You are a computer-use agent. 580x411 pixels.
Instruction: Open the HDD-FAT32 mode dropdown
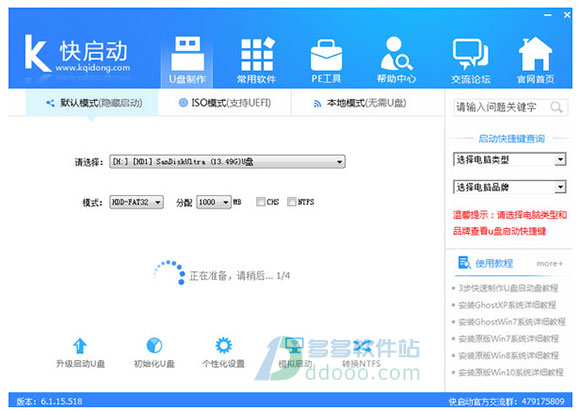136,202
